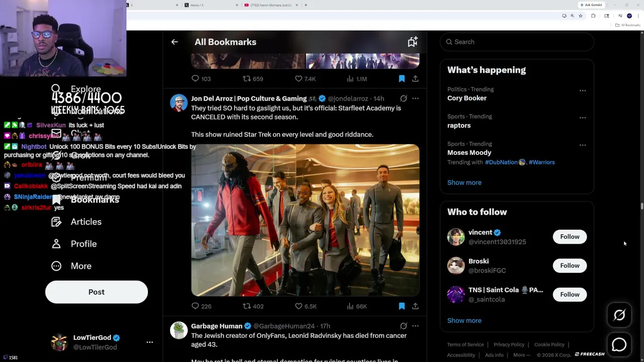Like the post with 7.4K likes

(x=305, y=79)
